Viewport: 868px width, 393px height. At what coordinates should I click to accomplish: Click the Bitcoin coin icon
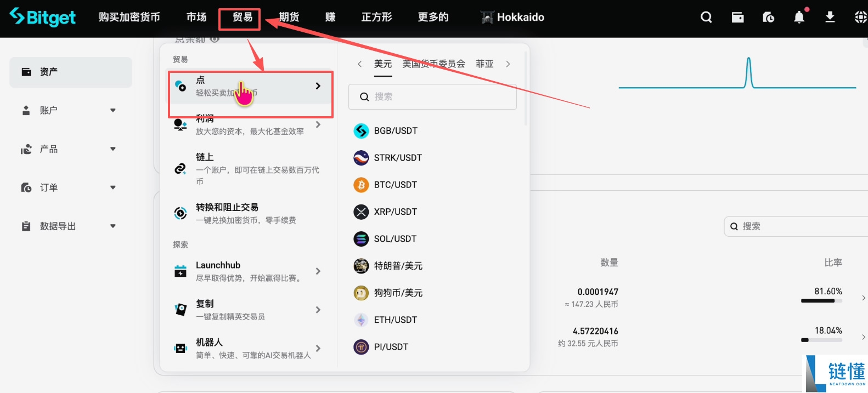click(361, 185)
